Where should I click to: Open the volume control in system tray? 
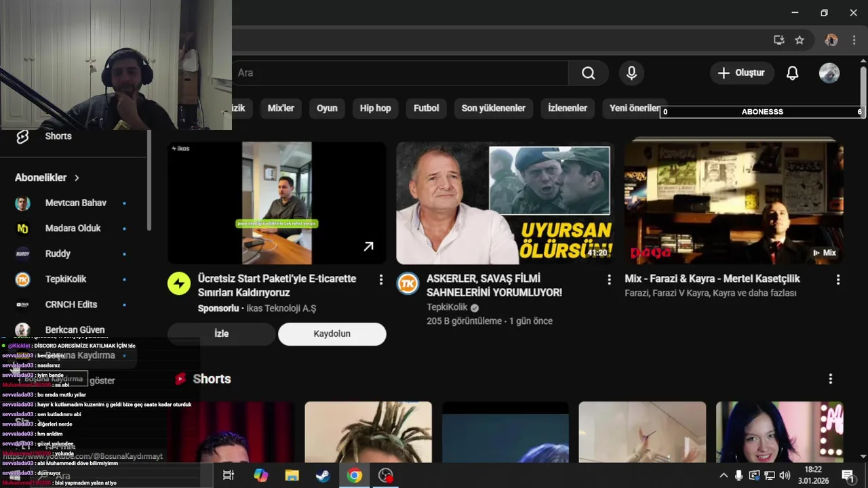[785, 476]
